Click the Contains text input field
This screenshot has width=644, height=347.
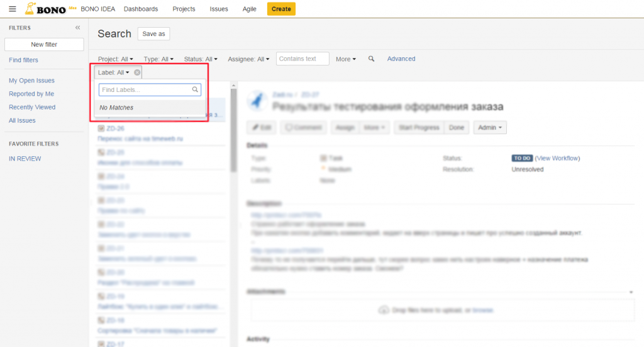303,59
